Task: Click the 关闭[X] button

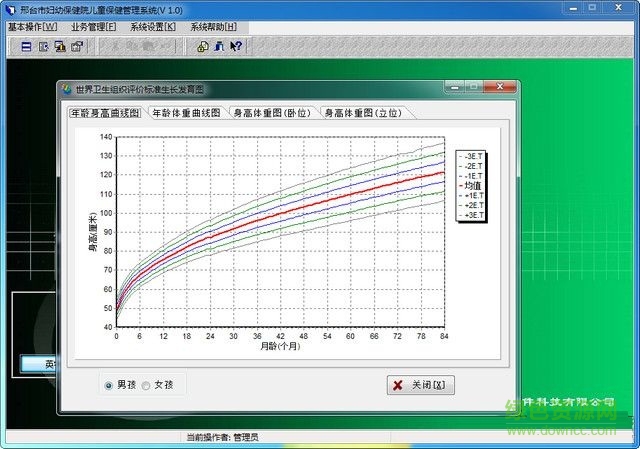Action: tap(421, 385)
